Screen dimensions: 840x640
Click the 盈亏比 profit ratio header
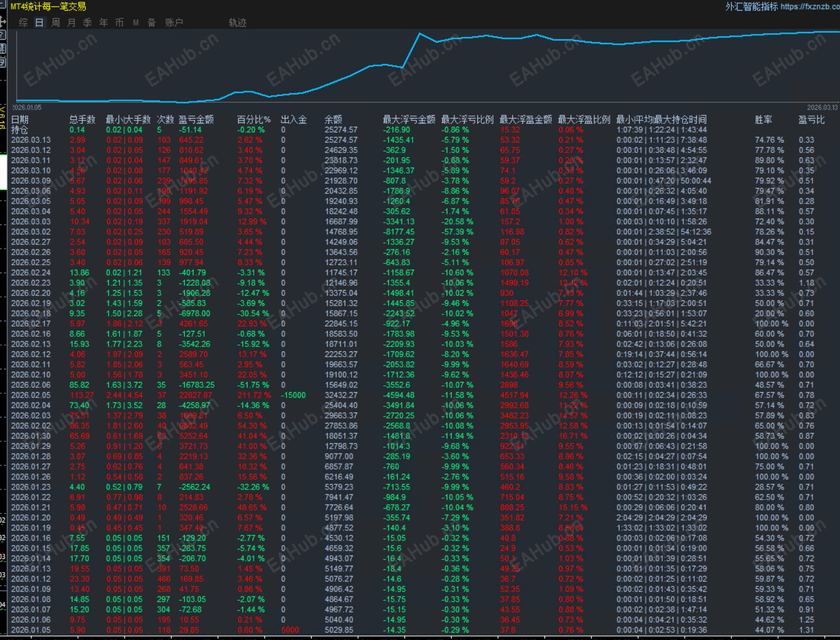tap(812, 120)
